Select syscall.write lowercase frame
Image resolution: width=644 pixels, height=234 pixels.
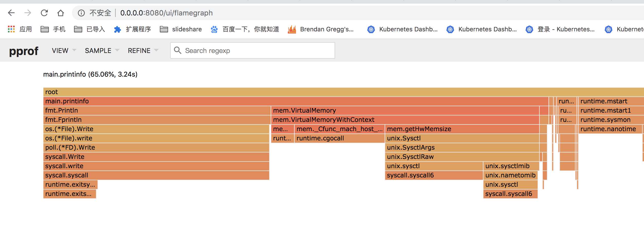(x=156, y=166)
